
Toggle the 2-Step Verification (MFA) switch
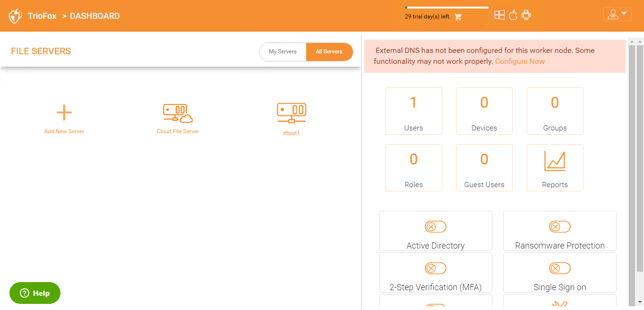pyautogui.click(x=436, y=268)
